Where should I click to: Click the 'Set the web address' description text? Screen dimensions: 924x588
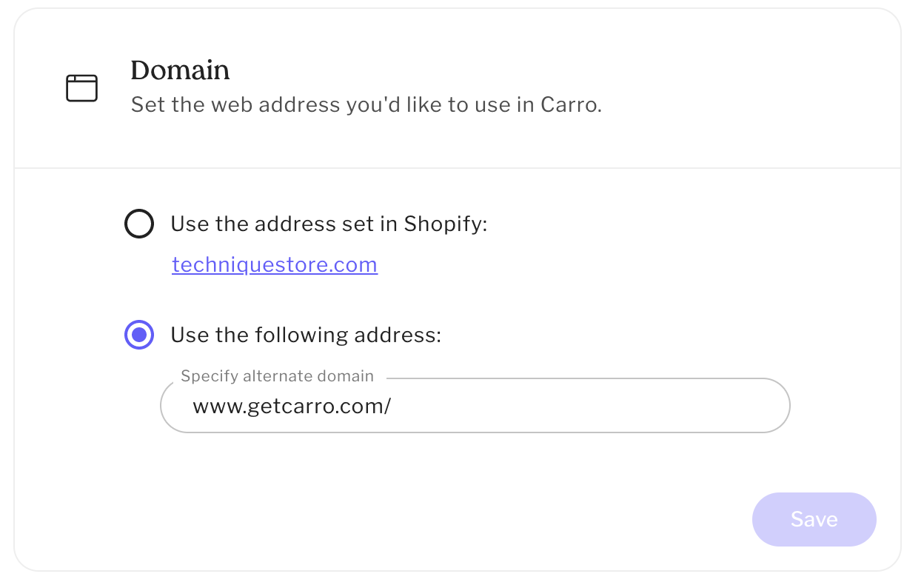[x=296, y=104]
